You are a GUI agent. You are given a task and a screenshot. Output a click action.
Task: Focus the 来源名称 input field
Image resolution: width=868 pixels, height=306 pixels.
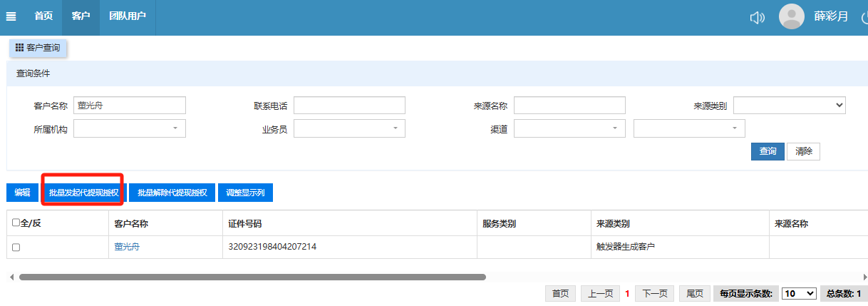pyautogui.click(x=569, y=106)
